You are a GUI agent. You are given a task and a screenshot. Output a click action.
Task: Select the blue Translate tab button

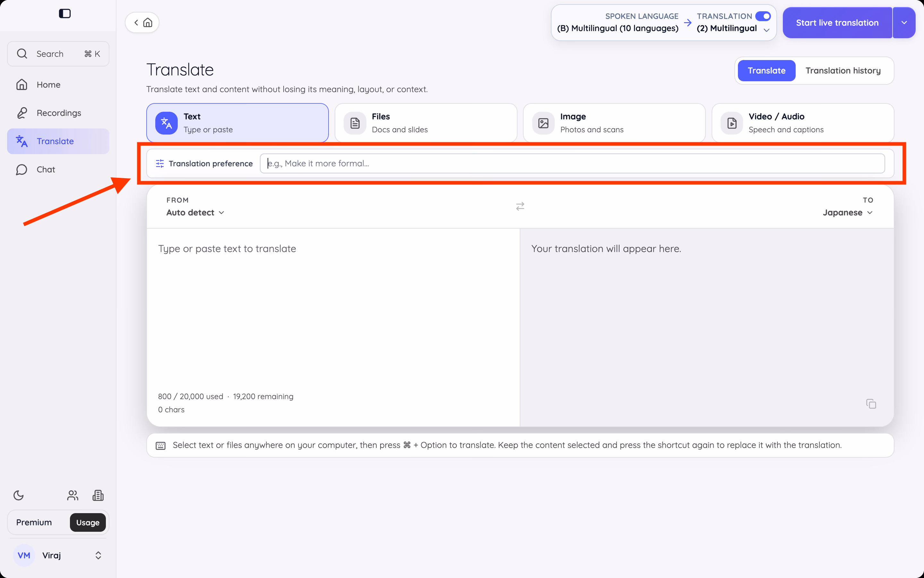766,71
